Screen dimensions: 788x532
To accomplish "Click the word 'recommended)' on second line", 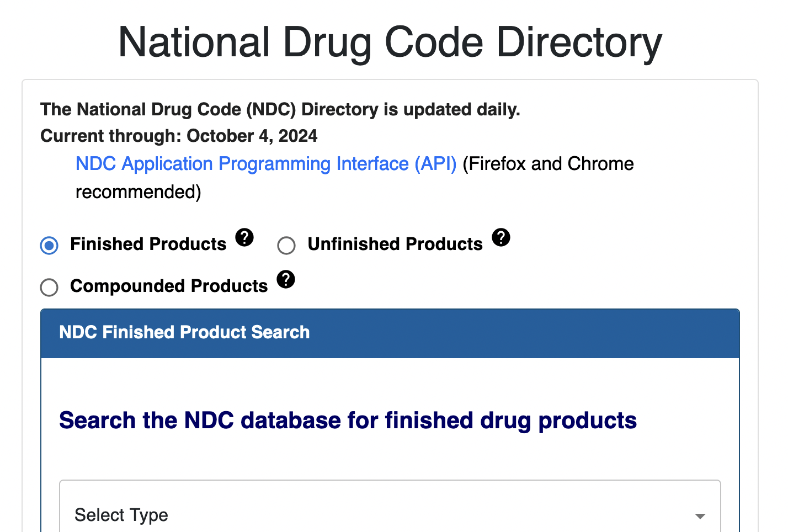I will coord(138,192).
